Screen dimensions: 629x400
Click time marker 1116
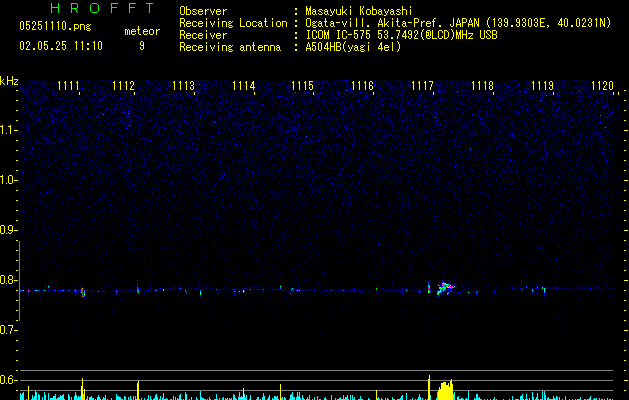[x=362, y=86]
